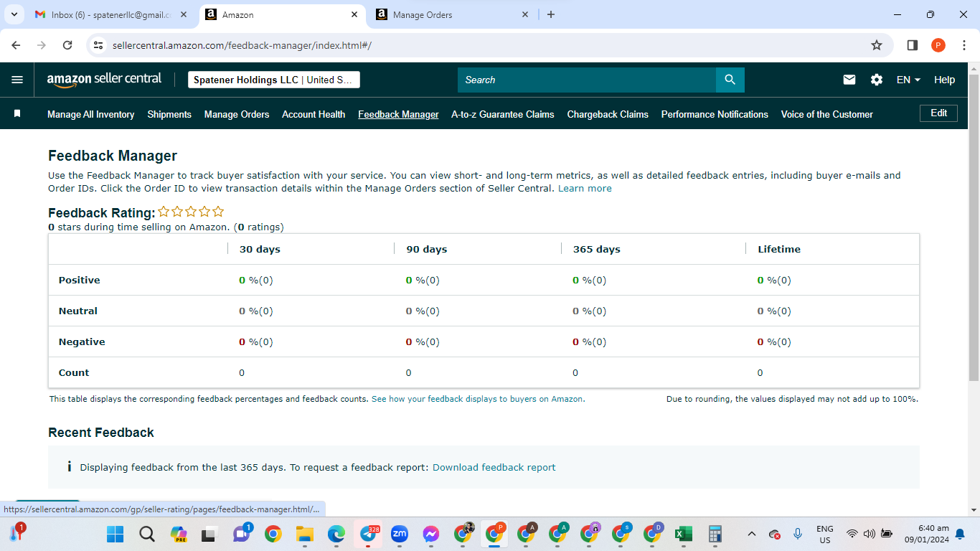Click the "Negative" row label

tap(82, 342)
